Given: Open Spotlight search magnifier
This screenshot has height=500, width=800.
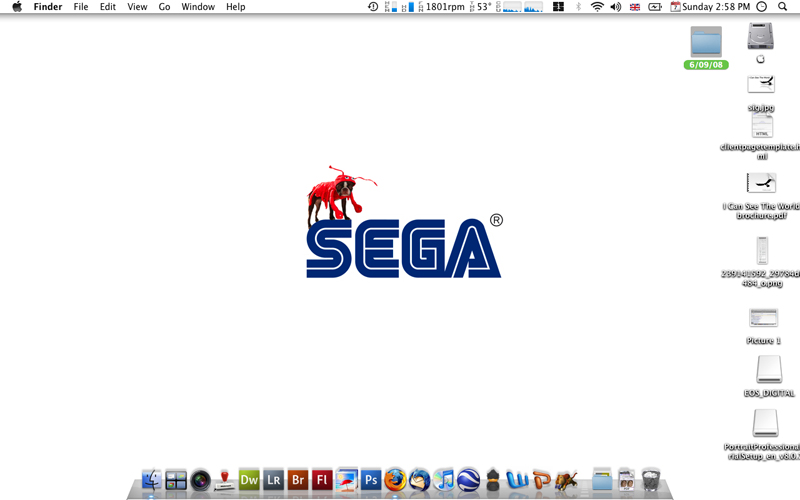Looking at the screenshot, I should (x=782, y=7).
